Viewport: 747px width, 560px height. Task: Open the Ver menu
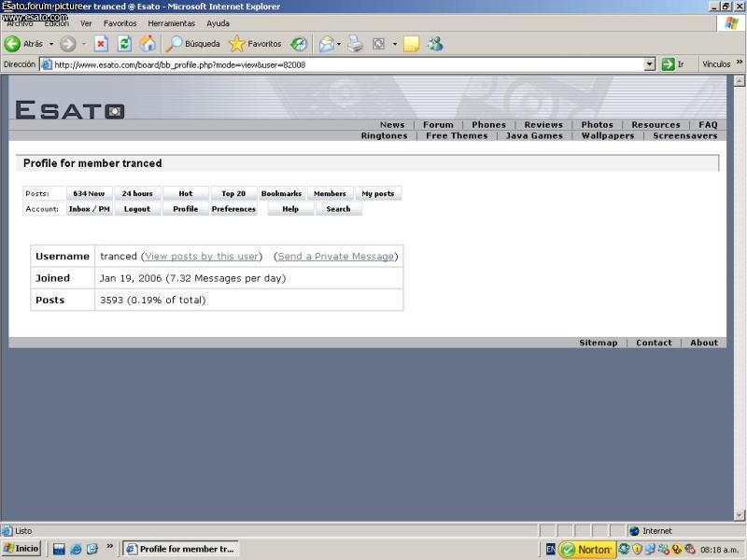pyautogui.click(x=86, y=23)
